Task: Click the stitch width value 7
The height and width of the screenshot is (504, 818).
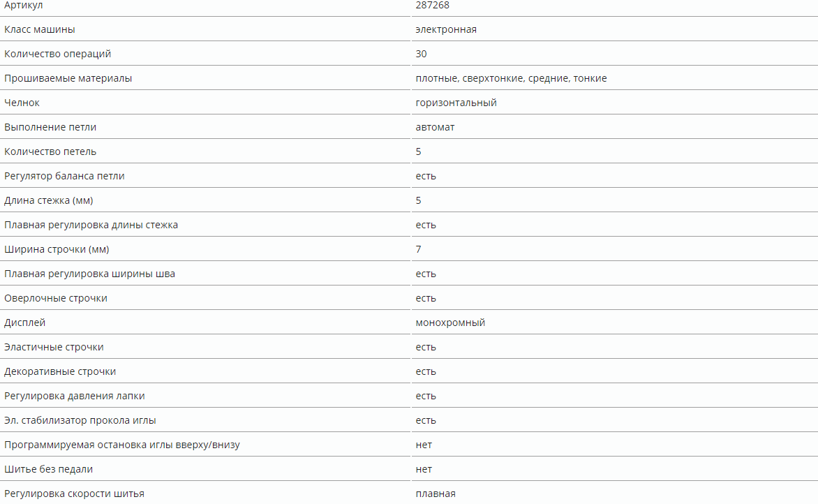Action: pos(418,249)
